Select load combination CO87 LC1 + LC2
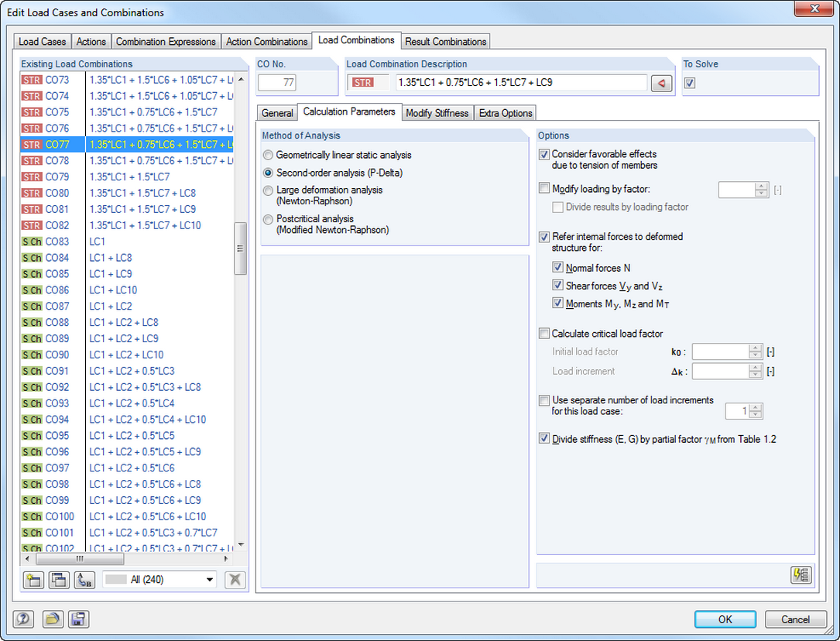 (126, 307)
